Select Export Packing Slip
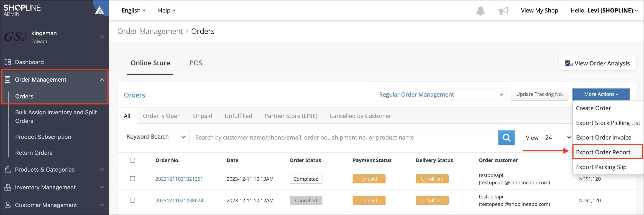This screenshot has width=644, height=215. pos(601,167)
